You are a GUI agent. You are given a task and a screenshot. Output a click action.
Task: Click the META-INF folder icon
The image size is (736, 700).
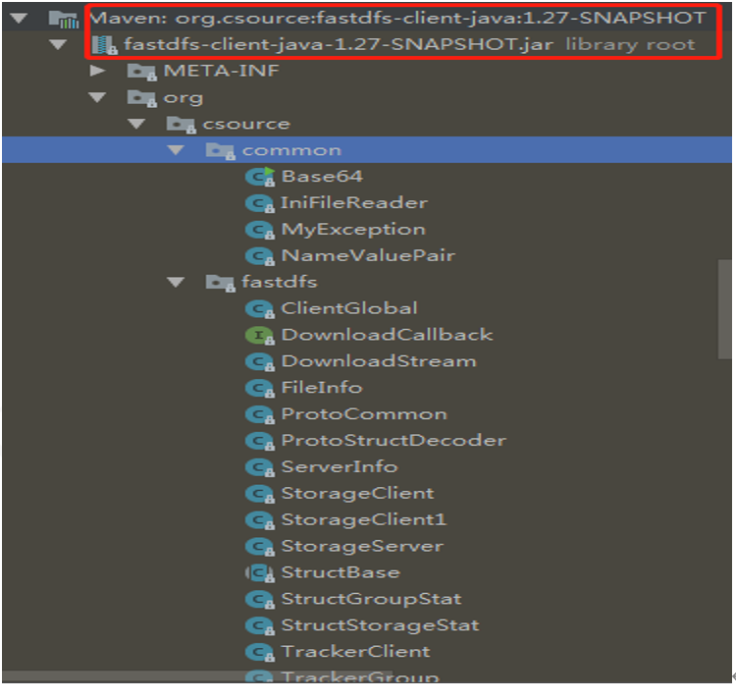pyautogui.click(x=141, y=72)
